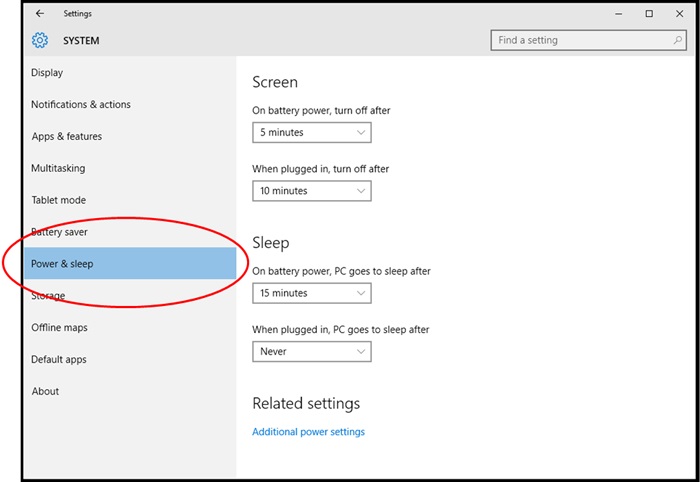The height and width of the screenshot is (482, 700).
Task: Open Additional power settings link
Action: pos(308,432)
